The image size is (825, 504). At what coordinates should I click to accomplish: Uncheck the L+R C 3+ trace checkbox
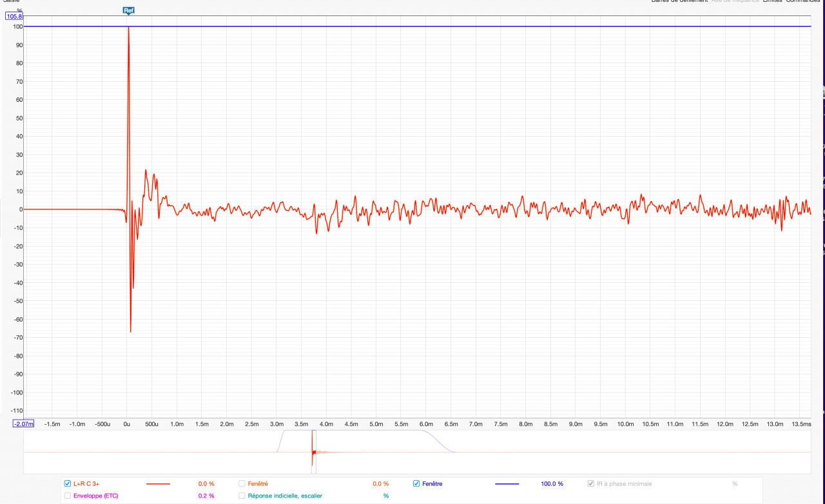(x=68, y=483)
